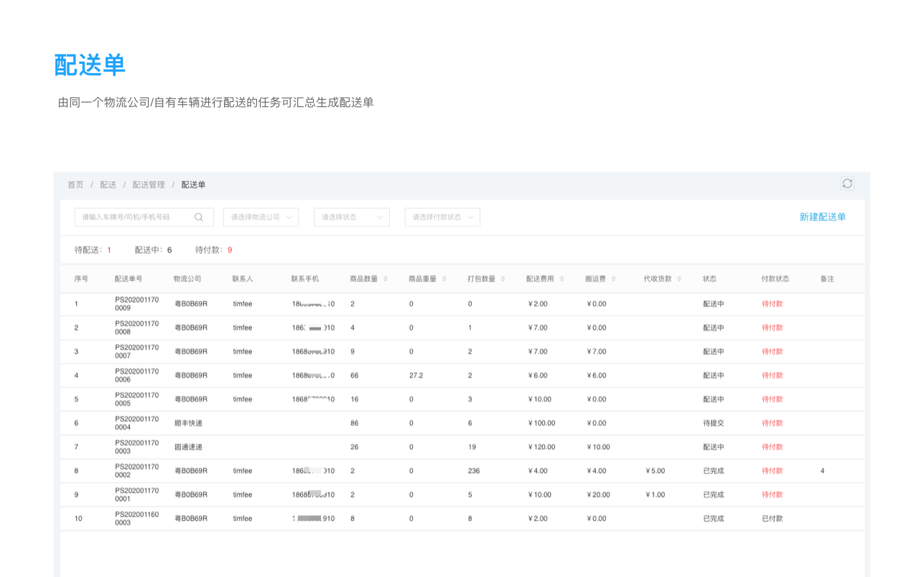Image resolution: width=924 pixels, height=577 pixels.
Task: Click the refresh icon in breadcrumb bar
Action: tap(847, 184)
